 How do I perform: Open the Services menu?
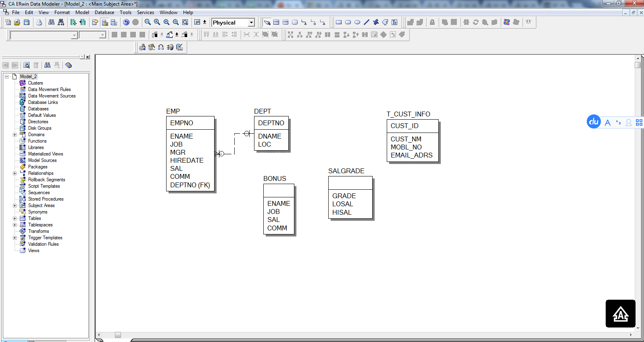146,12
